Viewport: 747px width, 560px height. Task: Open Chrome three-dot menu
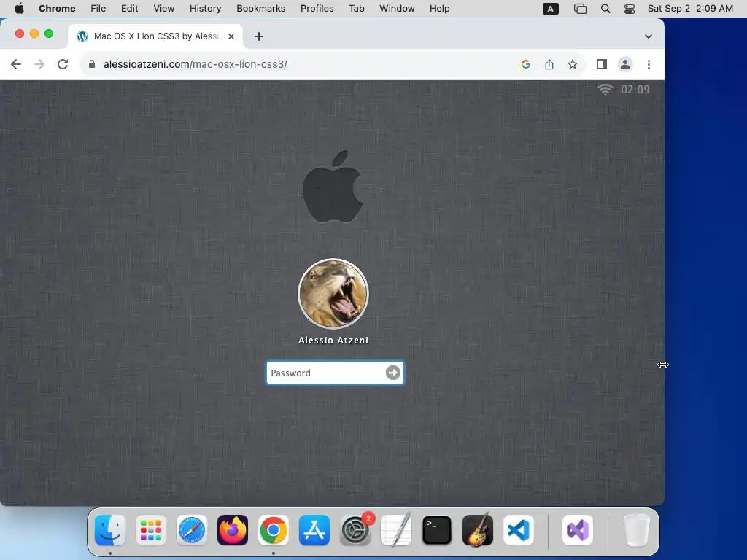649,64
